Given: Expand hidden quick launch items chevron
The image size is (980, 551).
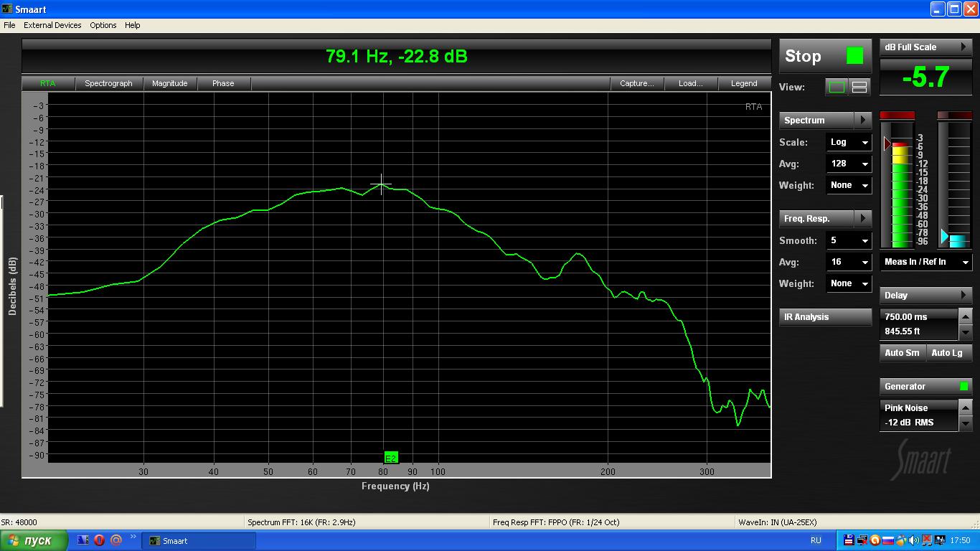Looking at the screenshot, I should (133, 537).
